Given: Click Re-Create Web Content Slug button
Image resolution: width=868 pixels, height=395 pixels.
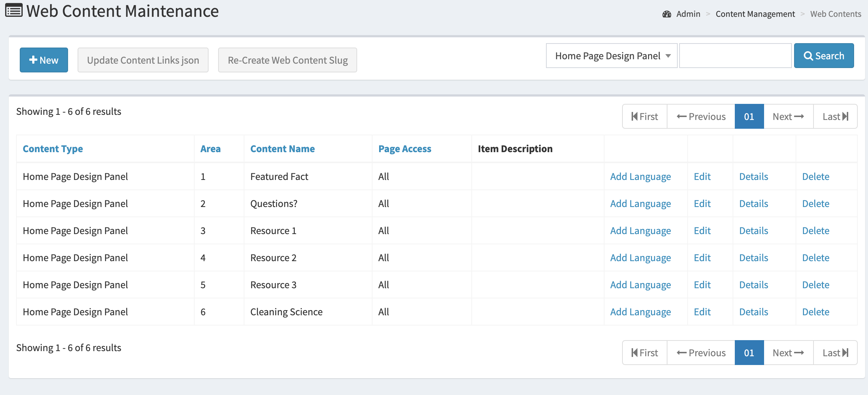Looking at the screenshot, I should pyautogui.click(x=287, y=60).
